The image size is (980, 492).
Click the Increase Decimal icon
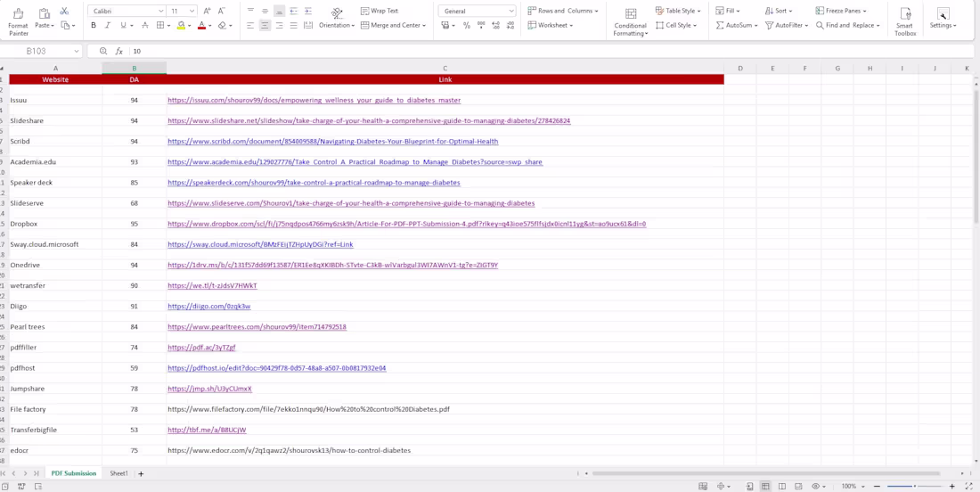coord(495,25)
